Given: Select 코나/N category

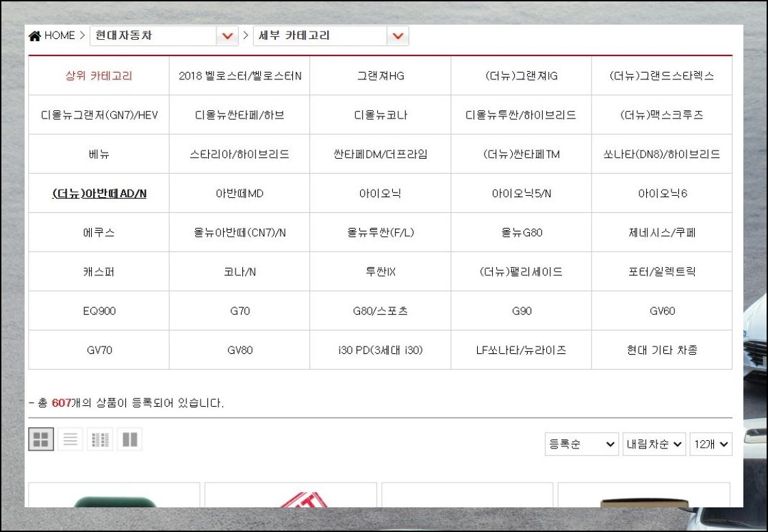Looking at the screenshot, I should [x=240, y=272].
